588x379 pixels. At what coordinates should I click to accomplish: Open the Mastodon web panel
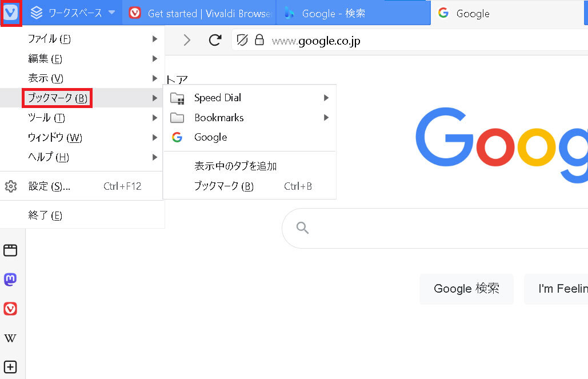tap(10, 280)
